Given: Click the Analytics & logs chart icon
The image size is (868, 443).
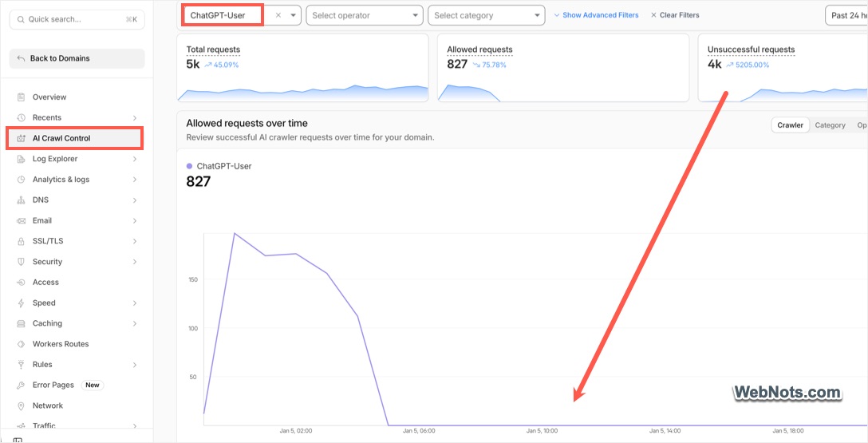Looking at the screenshot, I should point(21,180).
